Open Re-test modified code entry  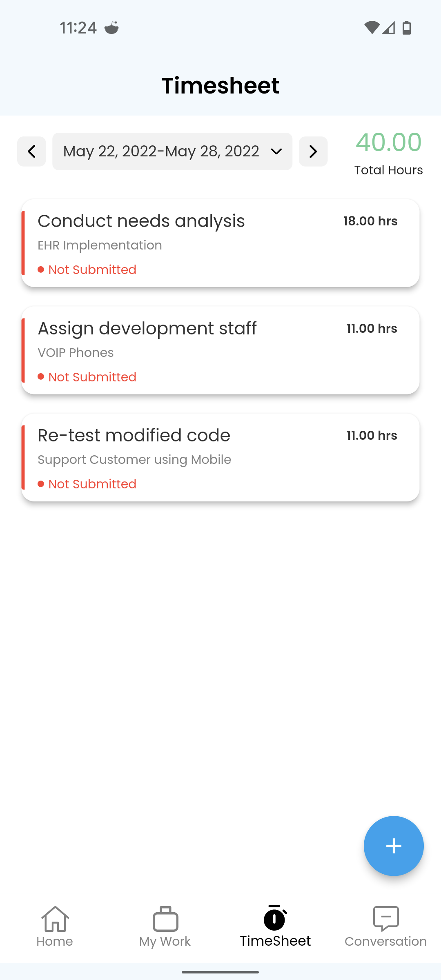point(220,457)
